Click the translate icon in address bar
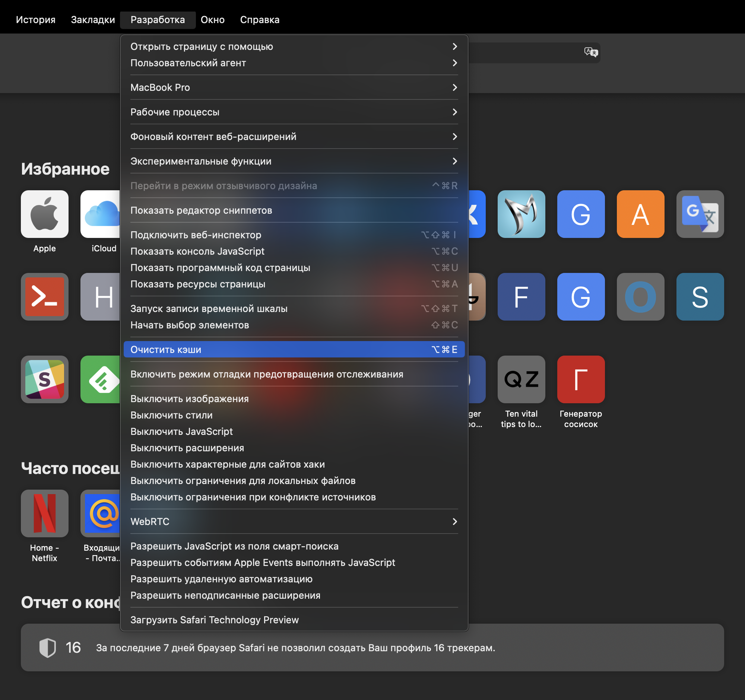Screen dimensions: 745x700 click(591, 52)
